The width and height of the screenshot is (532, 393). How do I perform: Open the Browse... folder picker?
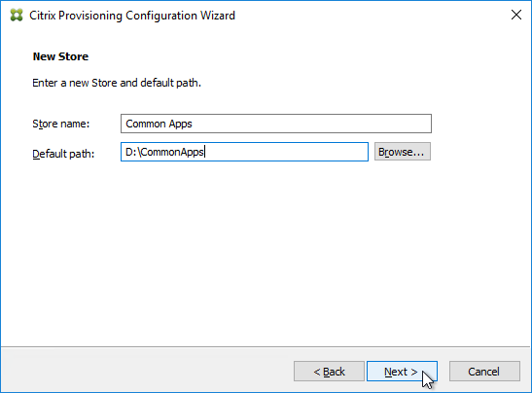[403, 152]
